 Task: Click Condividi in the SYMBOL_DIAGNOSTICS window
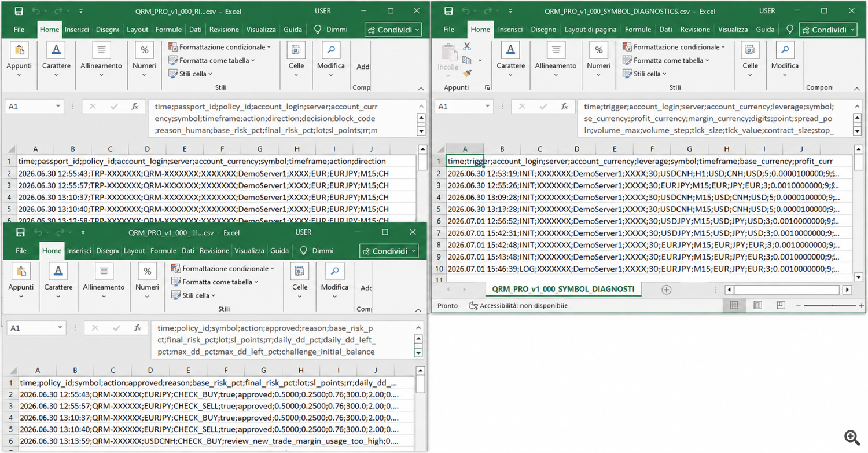[x=828, y=30]
